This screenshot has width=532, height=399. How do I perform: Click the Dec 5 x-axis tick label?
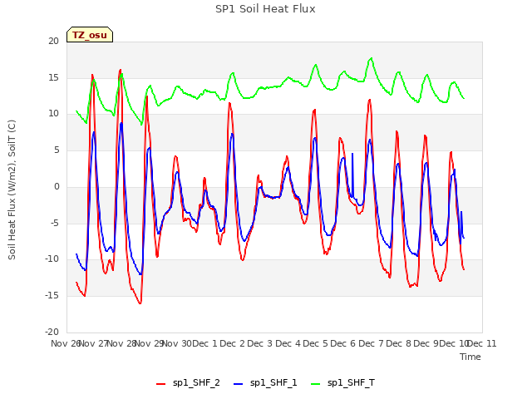click(x=316, y=343)
